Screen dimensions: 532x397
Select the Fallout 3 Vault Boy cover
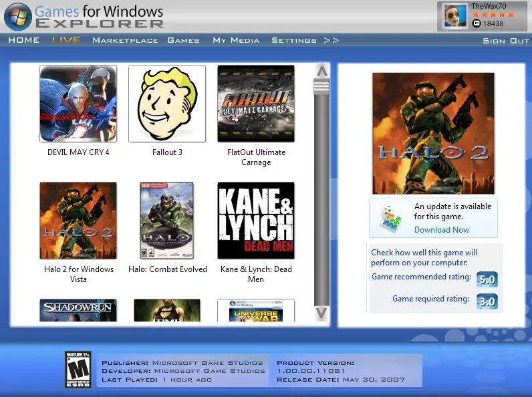(x=167, y=104)
